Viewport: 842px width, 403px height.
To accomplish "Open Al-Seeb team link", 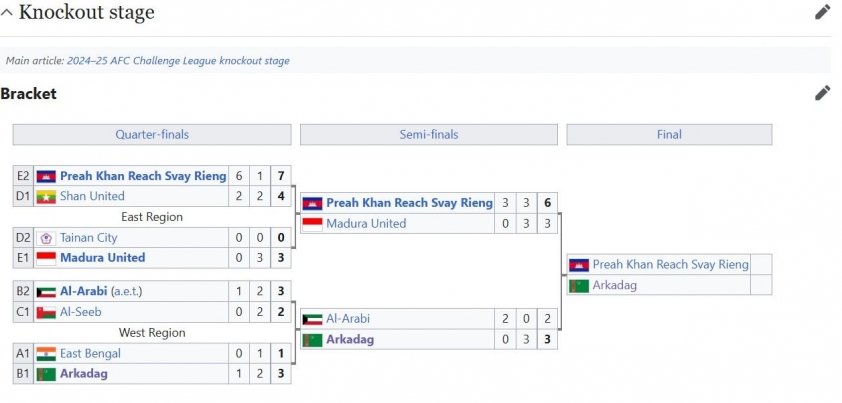I will [81, 312].
